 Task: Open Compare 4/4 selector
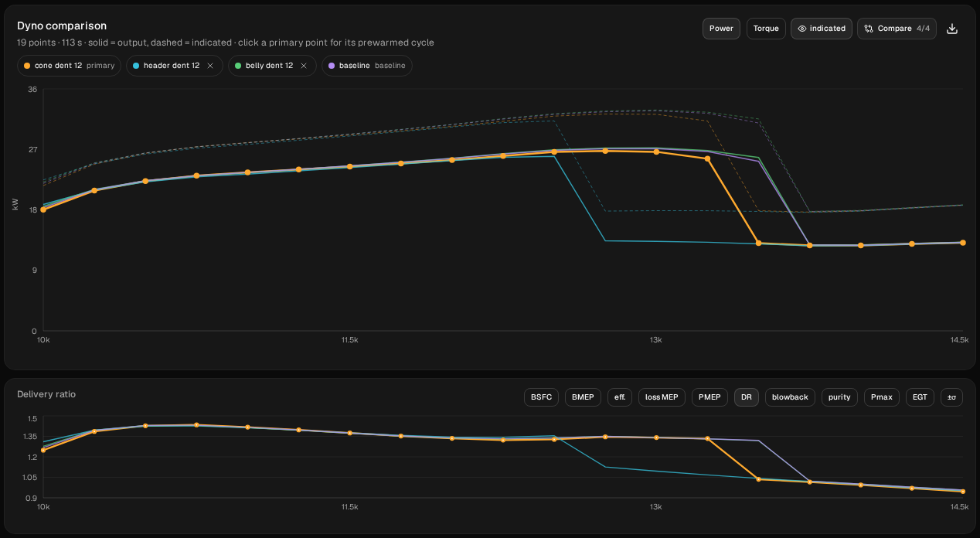click(x=897, y=29)
